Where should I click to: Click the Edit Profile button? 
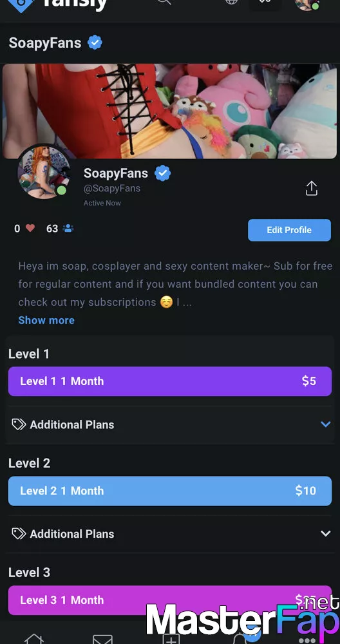[289, 230]
